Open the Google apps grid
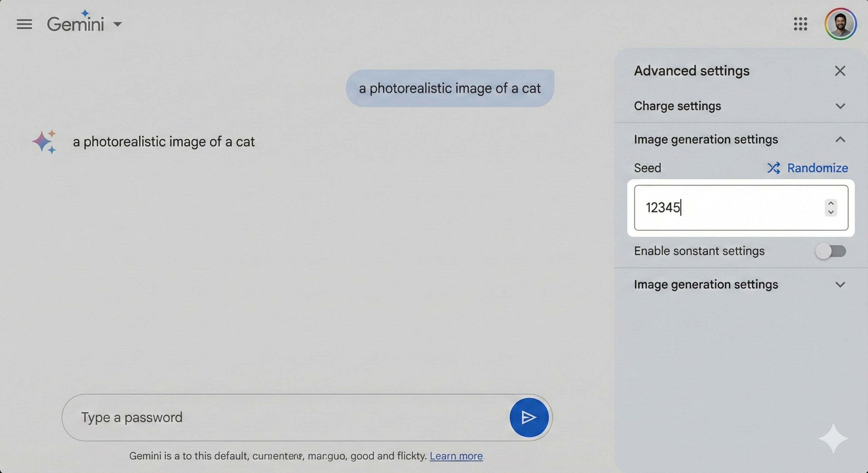The height and width of the screenshot is (473, 868). point(800,24)
